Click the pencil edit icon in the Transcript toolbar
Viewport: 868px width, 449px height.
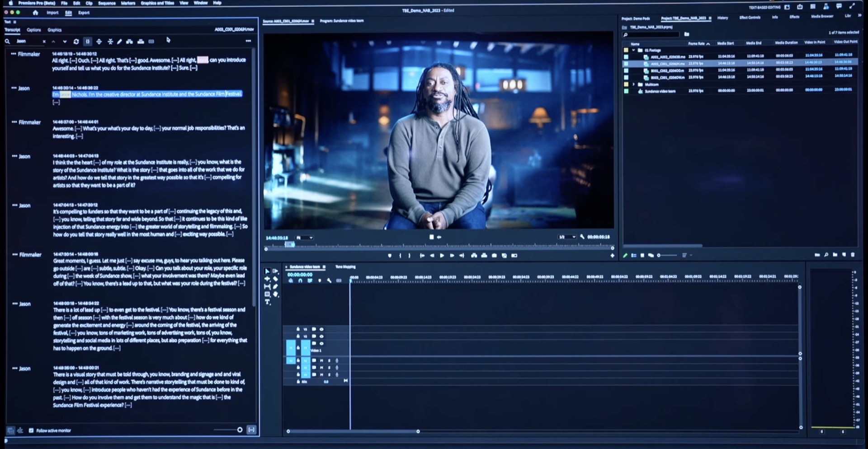coord(119,42)
